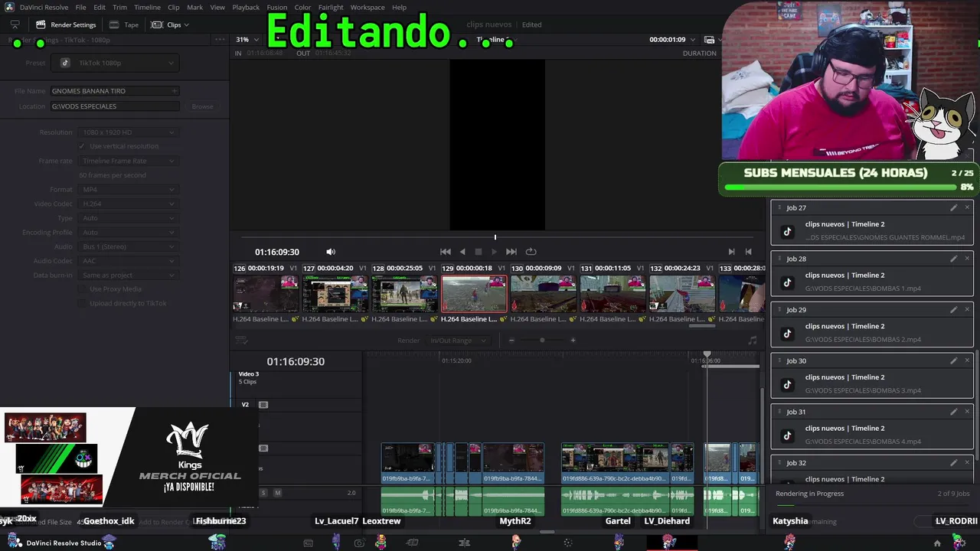
Task: Toggle the viewer volume speaker icon
Action: point(331,252)
